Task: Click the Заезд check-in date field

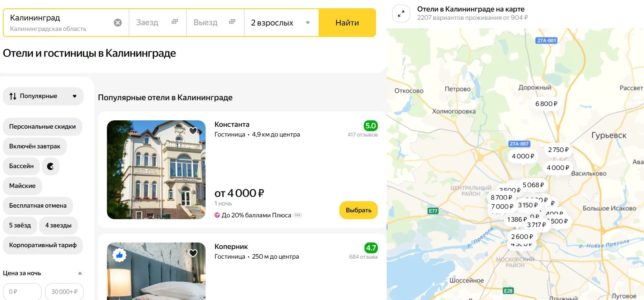Action: 158,23
